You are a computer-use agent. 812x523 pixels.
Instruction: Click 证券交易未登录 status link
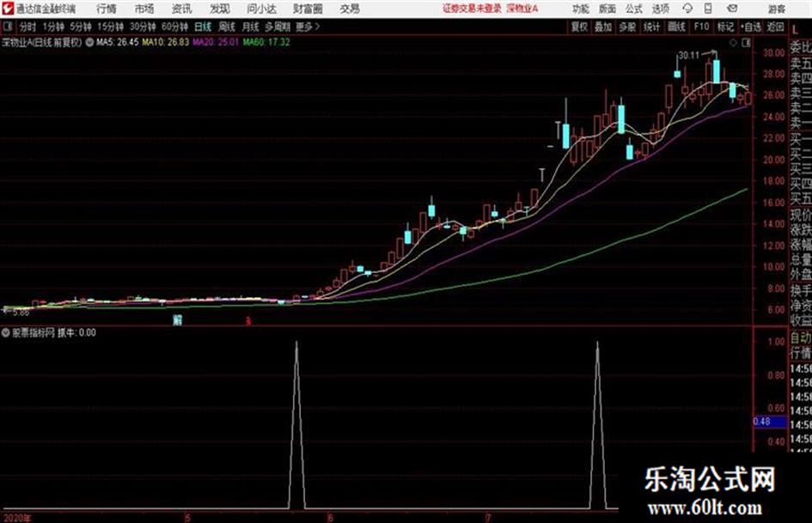tap(472, 9)
